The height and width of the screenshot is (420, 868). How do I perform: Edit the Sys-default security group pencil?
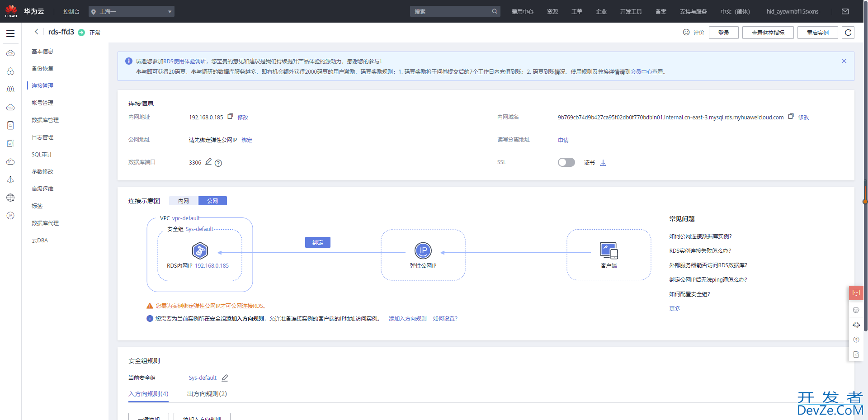click(225, 378)
